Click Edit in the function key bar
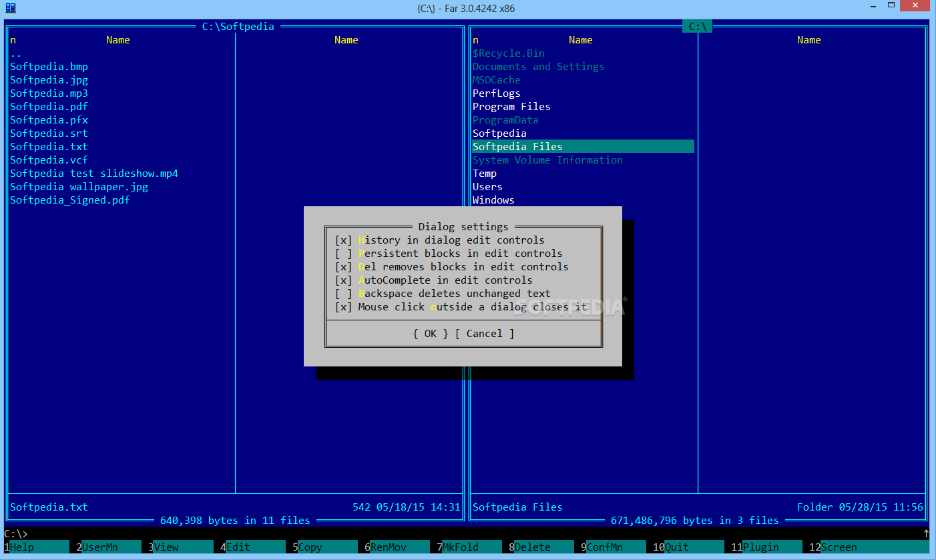Image resolution: width=936 pixels, height=560 pixels. point(252,547)
